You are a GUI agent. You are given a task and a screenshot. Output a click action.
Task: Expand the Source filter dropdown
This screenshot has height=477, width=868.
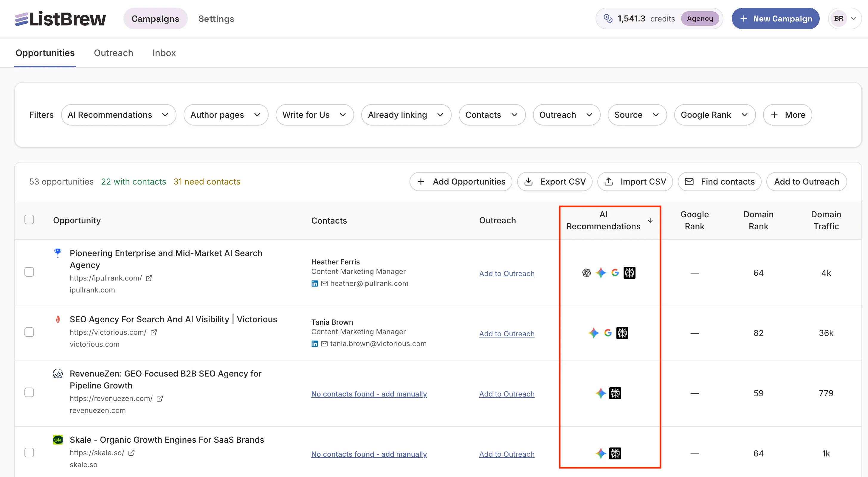click(637, 115)
